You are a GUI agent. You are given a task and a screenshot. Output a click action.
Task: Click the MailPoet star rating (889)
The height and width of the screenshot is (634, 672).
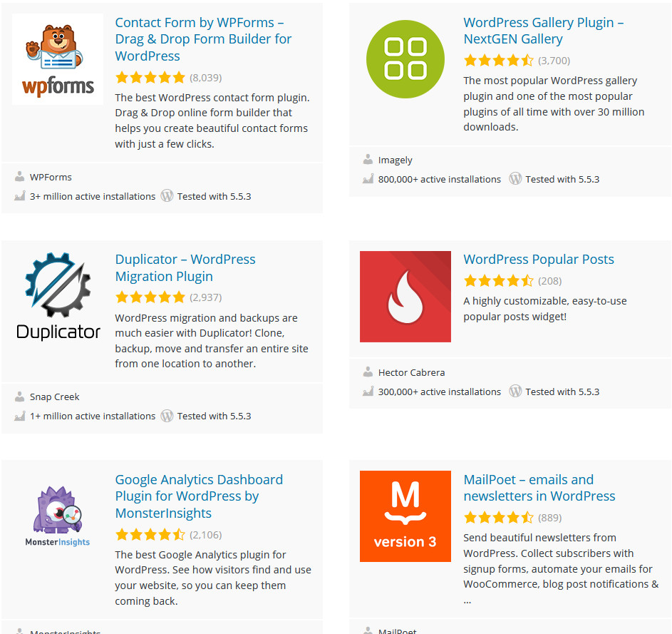498,517
